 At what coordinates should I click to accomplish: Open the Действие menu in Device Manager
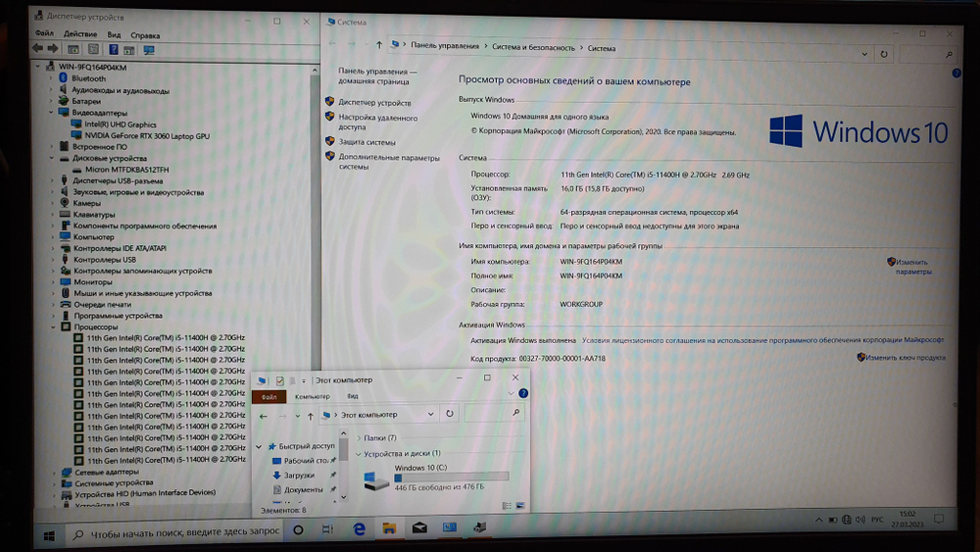click(80, 34)
